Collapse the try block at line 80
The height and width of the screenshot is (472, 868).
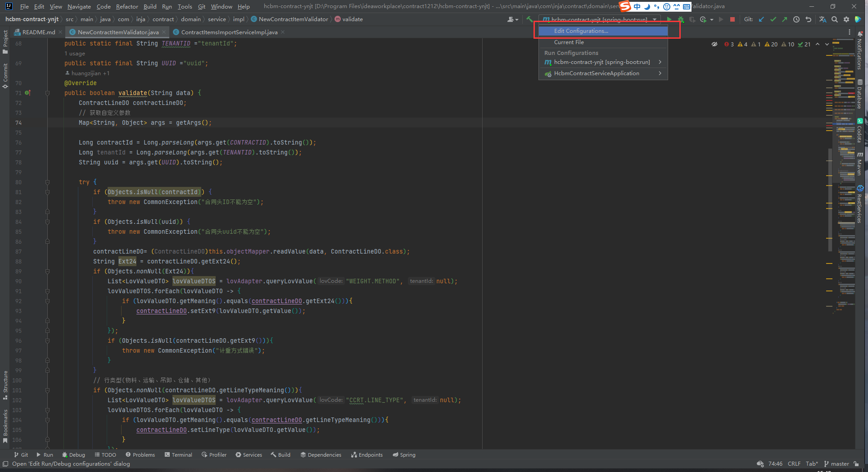pos(47,182)
